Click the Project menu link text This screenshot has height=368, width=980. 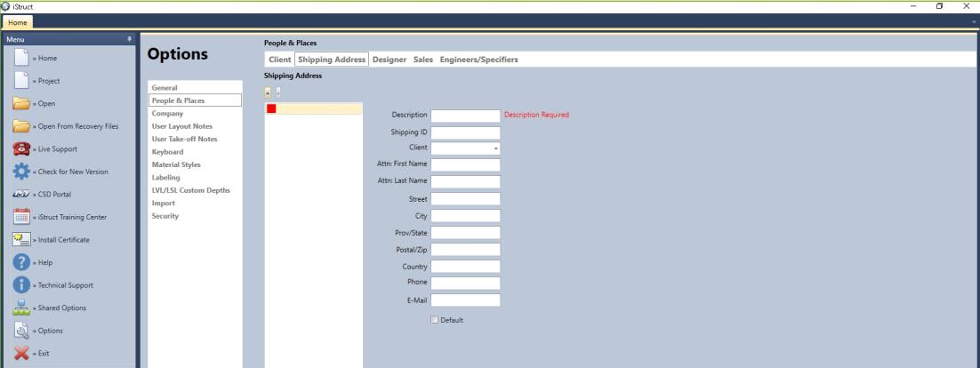pos(50,81)
